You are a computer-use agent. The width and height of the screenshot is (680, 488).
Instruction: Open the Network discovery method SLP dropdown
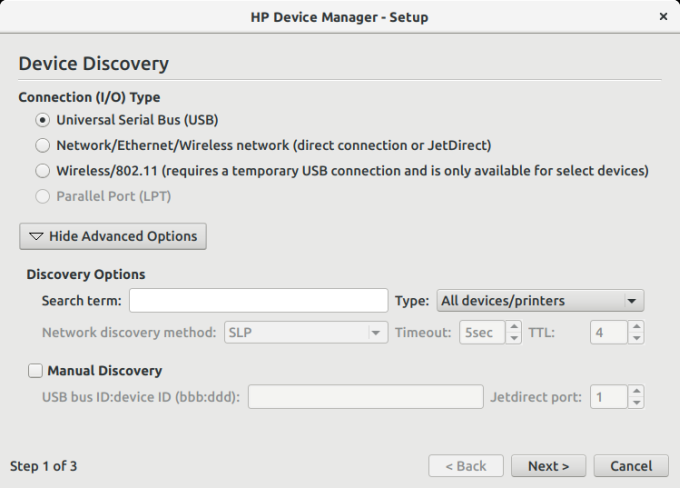306,333
